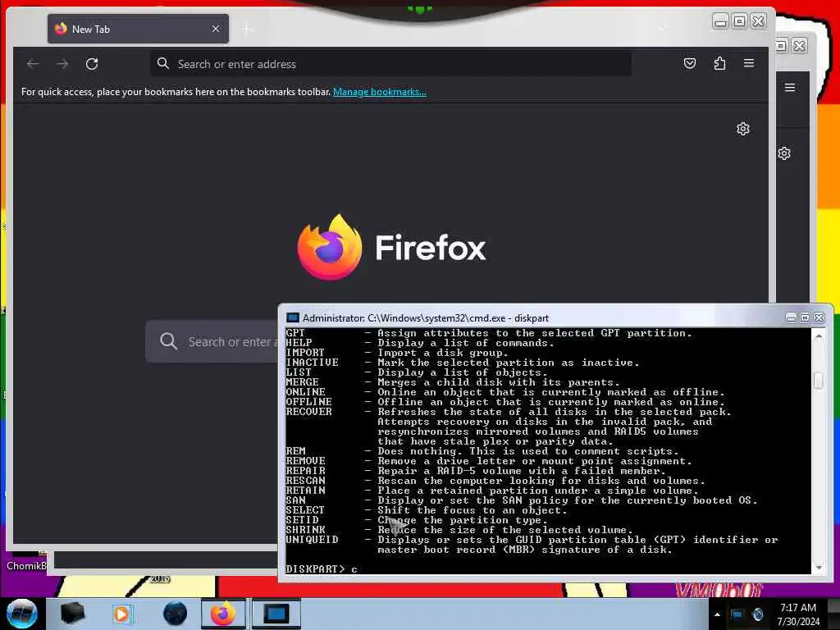Click the cmd.exe title bar icon
Screen dimensions: 840x630
tap(293, 317)
